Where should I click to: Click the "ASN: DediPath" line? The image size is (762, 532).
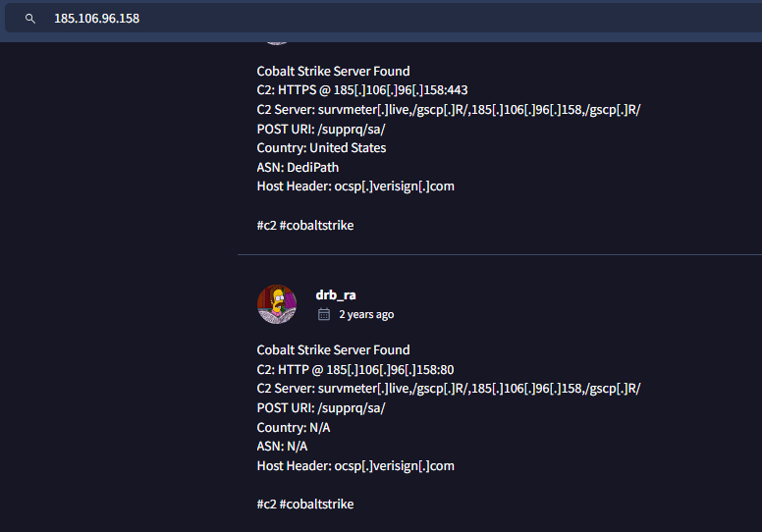tap(298, 168)
